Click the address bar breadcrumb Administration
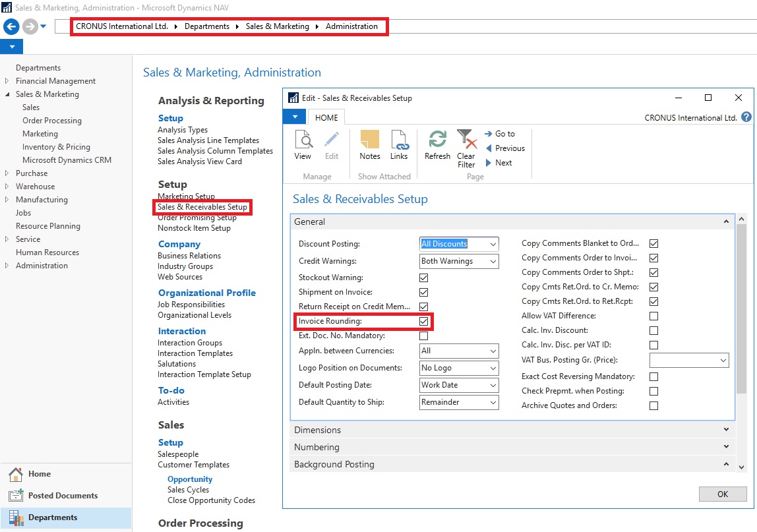Viewport: 757px width, 532px height. coord(351,26)
